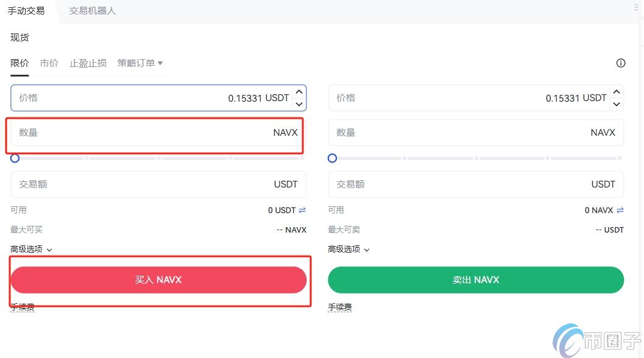Switch to the 交易机器人 tab
644x358 pixels.
pyautogui.click(x=92, y=11)
